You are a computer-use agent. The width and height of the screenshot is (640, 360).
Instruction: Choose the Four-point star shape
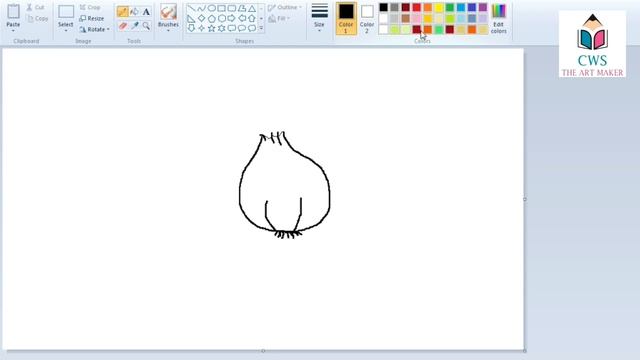(x=202, y=28)
